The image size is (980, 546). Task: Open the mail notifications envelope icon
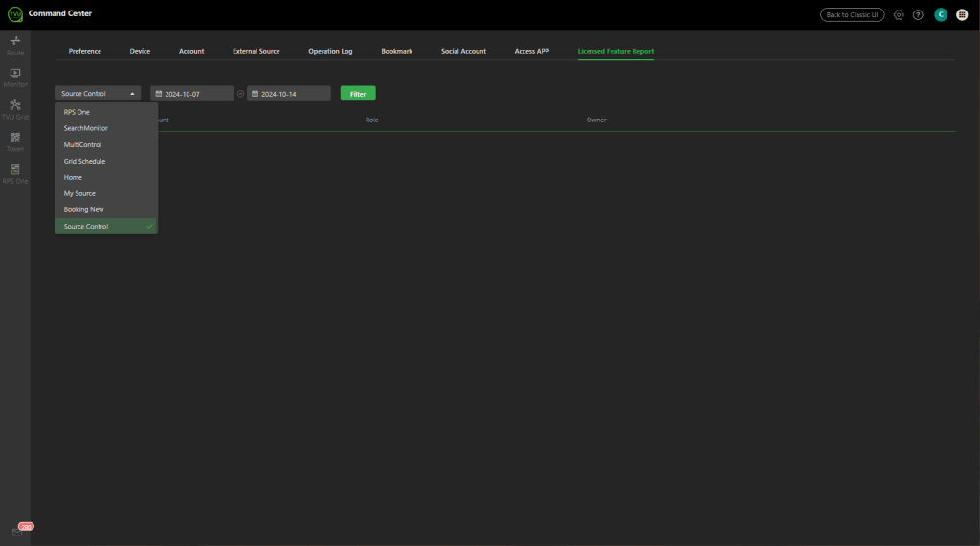17,531
